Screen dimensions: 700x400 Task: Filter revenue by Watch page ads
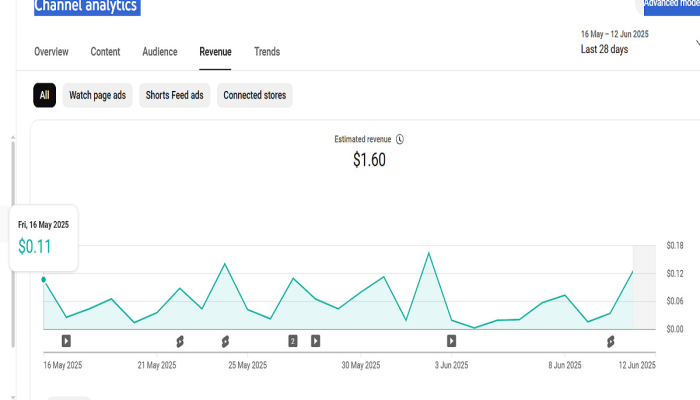(x=97, y=95)
